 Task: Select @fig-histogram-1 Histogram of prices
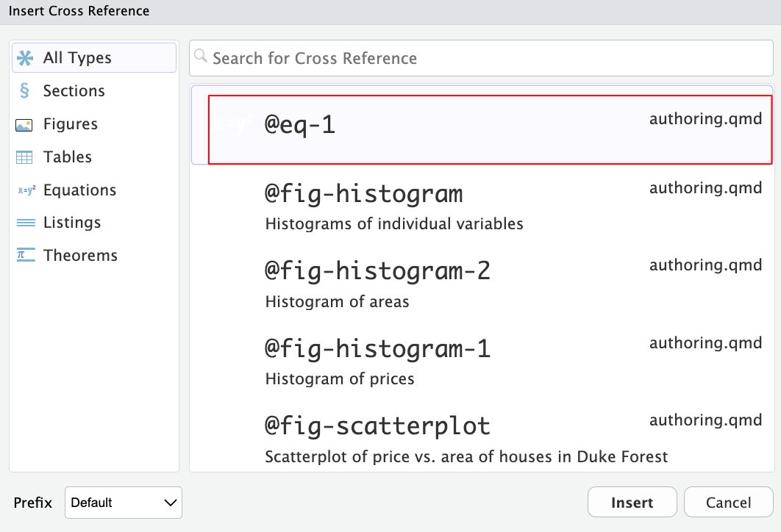485,362
